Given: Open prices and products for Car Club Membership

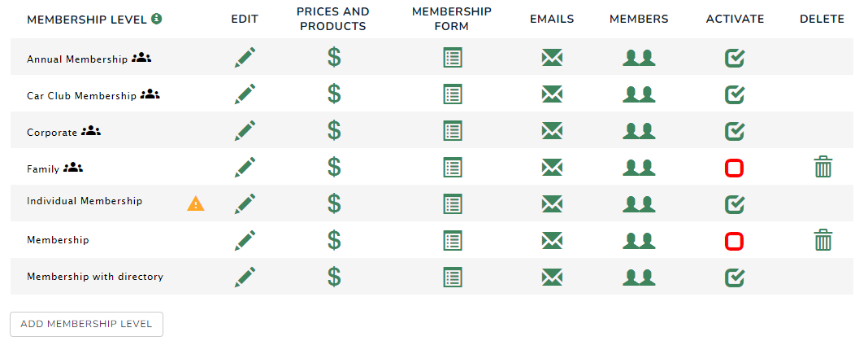Looking at the screenshot, I should coord(334,94).
